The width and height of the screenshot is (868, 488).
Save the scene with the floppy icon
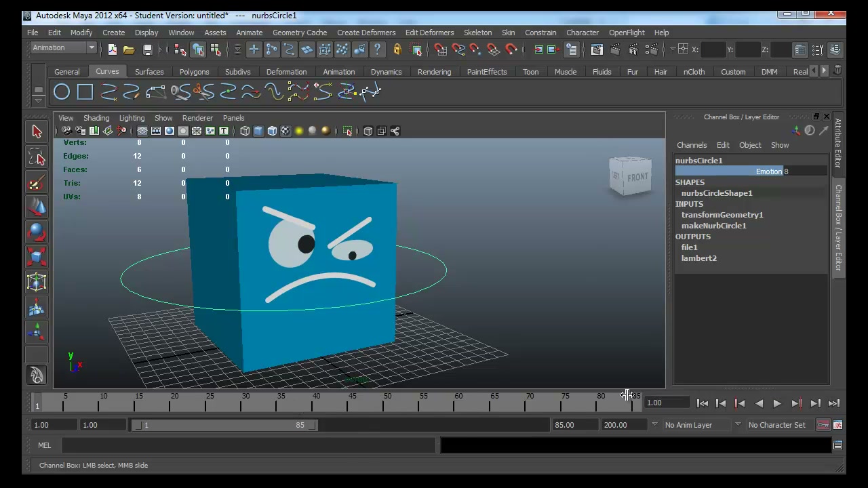pyautogui.click(x=147, y=49)
